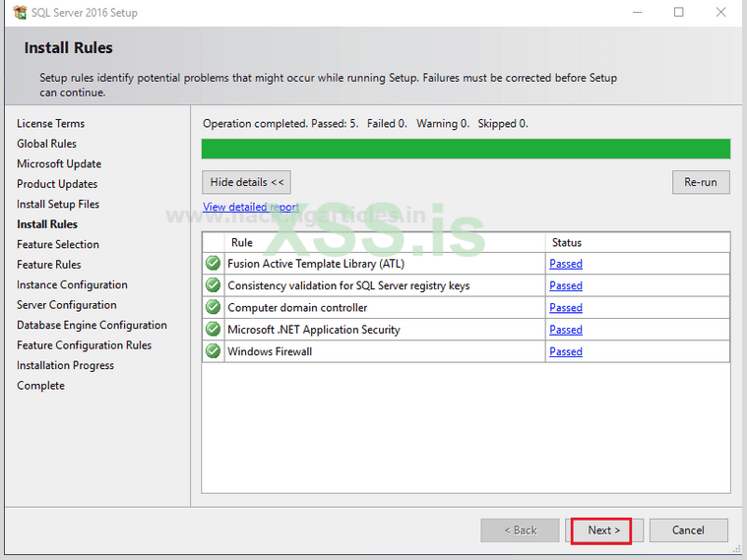Image resolution: width=747 pixels, height=560 pixels.
Task: Open Passed status for Fusion Active Template Library
Action: pos(566,264)
